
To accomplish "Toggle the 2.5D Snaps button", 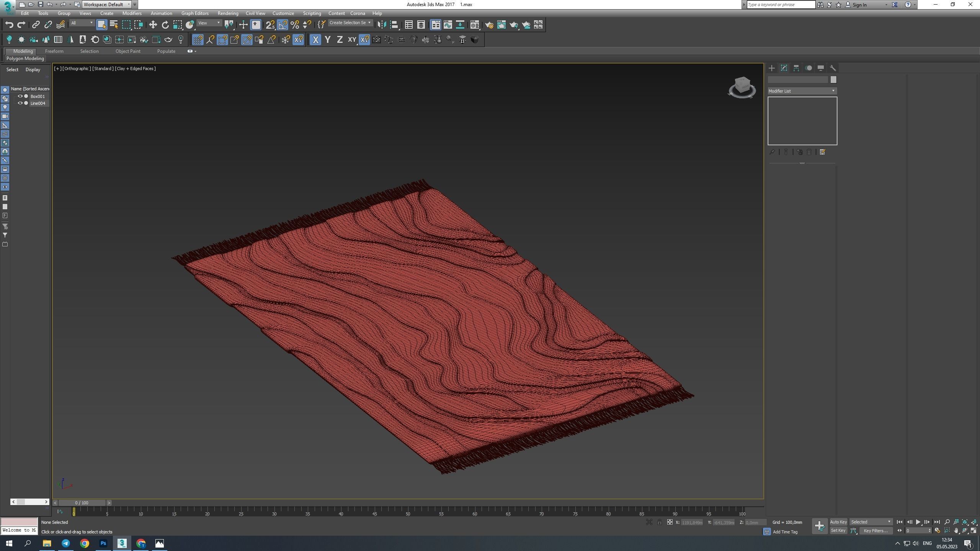I will [270, 25].
